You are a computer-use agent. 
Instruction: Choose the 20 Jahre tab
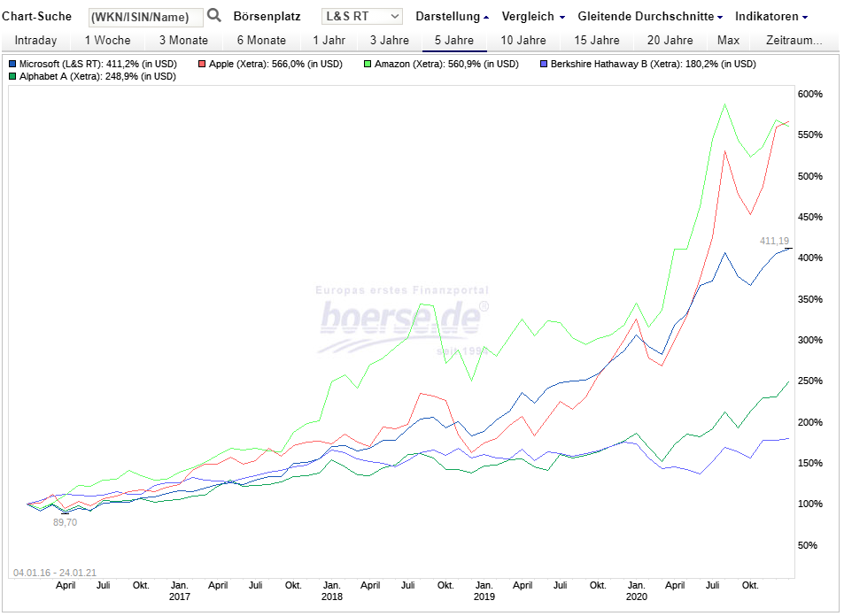[x=670, y=41]
